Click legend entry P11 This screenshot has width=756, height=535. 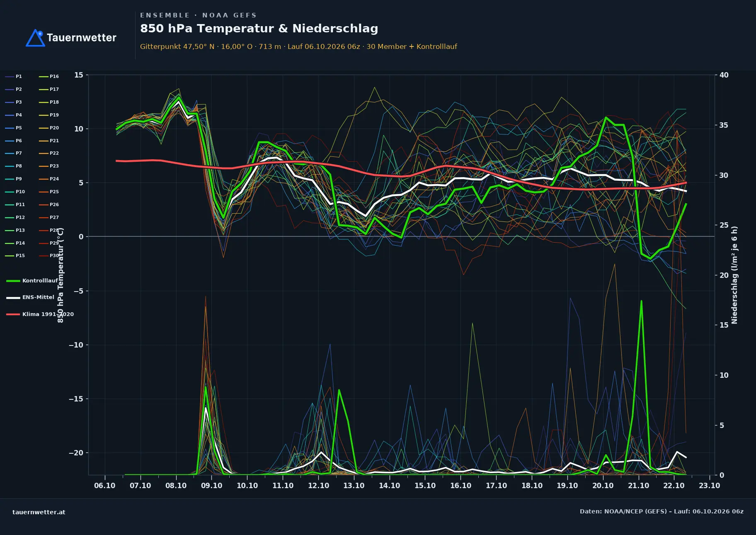click(x=15, y=204)
